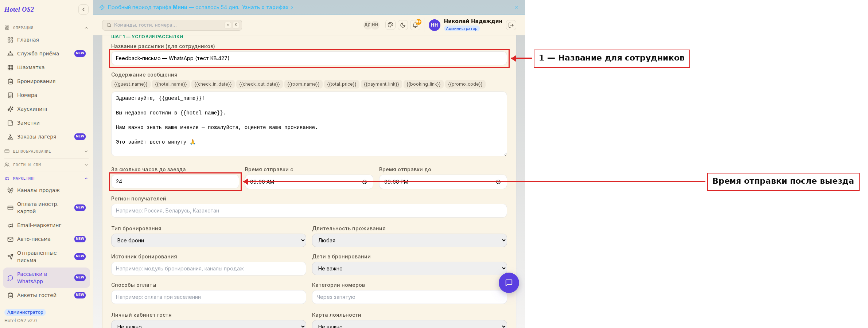Insert {{check_in_date}} variable chip
Image resolution: width=868 pixels, height=328 pixels.
coord(213,84)
